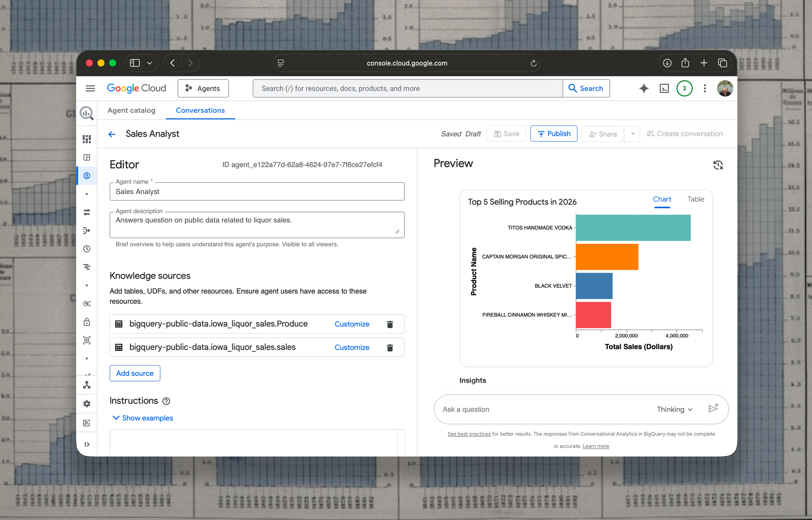The width and height of the screenshot is (812, 520).
Task: Delete the iowa_liquor_sales.sales source
Action: click(390, 348)
